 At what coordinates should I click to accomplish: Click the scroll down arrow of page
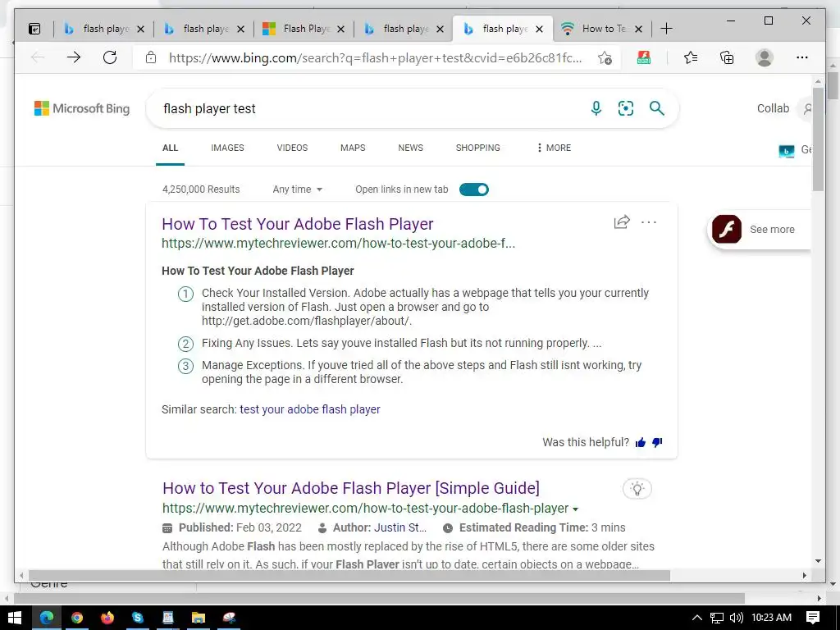818,561
